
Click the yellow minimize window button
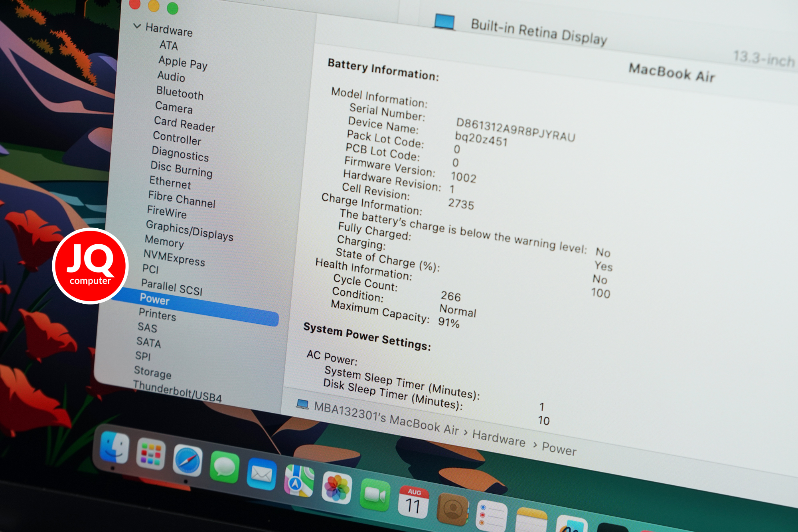point(154,6)
